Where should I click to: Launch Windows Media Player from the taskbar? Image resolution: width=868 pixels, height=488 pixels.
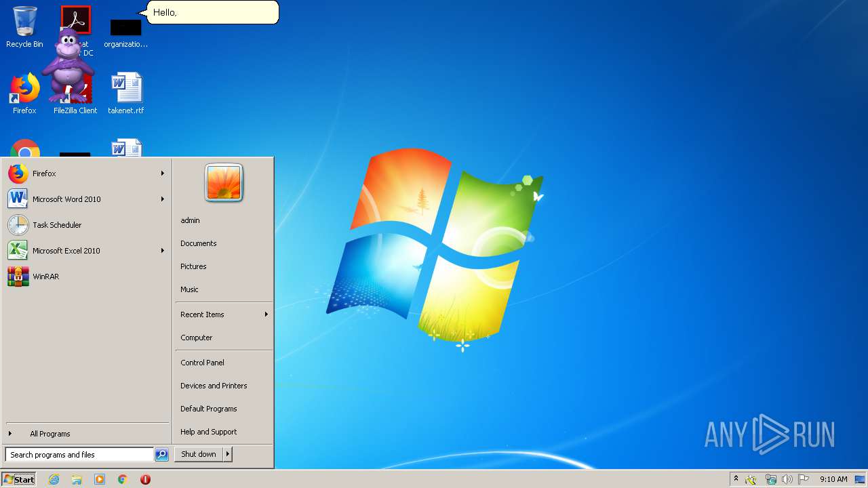100,479
